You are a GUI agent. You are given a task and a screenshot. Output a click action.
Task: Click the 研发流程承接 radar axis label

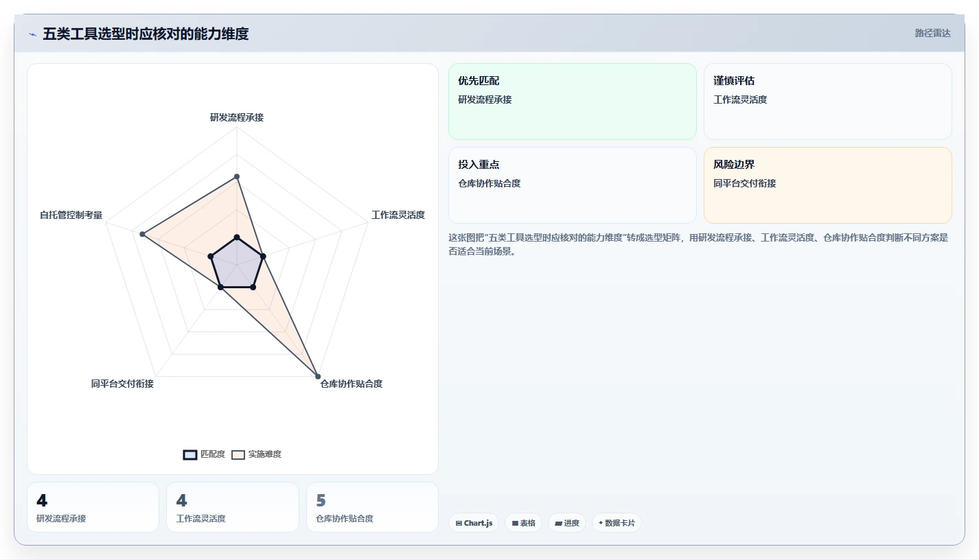[237, 117]
